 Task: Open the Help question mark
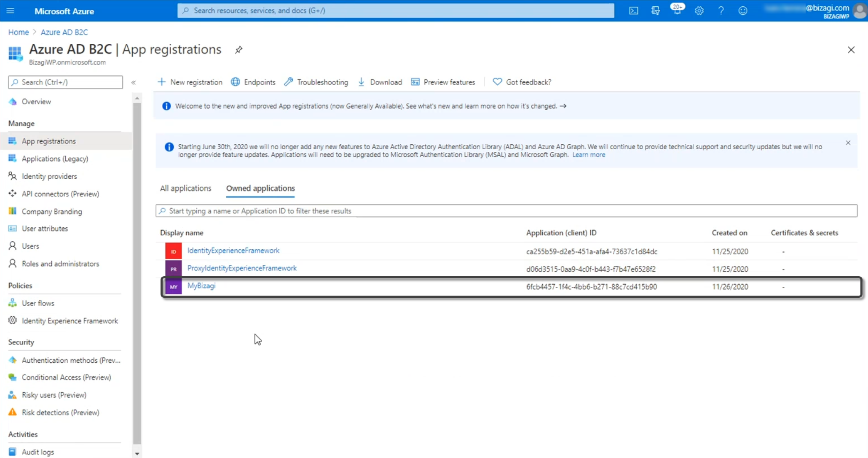click(721, 11)
